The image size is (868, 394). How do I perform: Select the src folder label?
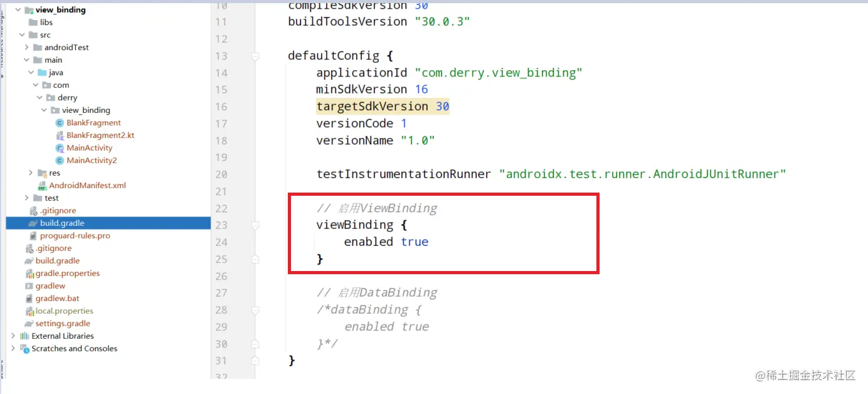coord(45,35)
